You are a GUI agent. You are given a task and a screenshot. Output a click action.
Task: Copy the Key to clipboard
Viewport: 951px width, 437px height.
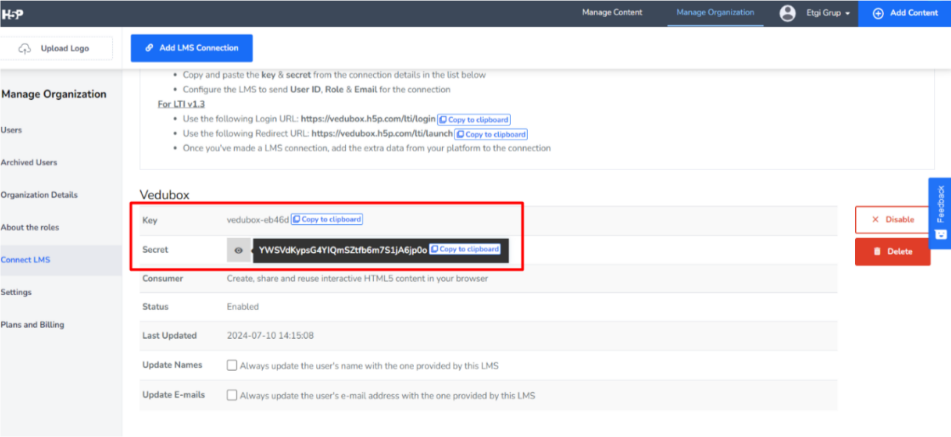tap(327, 219)
